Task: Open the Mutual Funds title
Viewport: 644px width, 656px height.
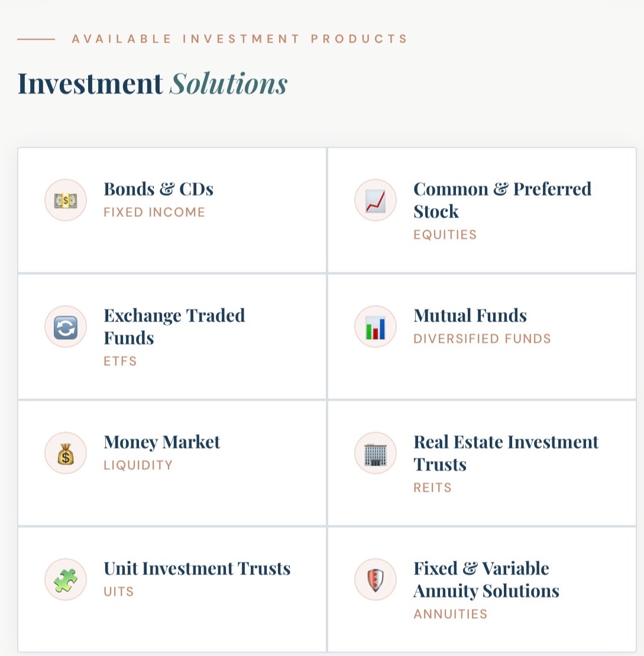Action: (470, 316)
